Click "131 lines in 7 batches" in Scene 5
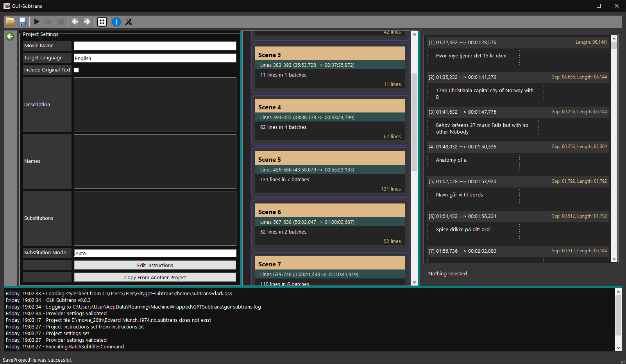The width and height of the screenshot is (626, 364). 284,180
